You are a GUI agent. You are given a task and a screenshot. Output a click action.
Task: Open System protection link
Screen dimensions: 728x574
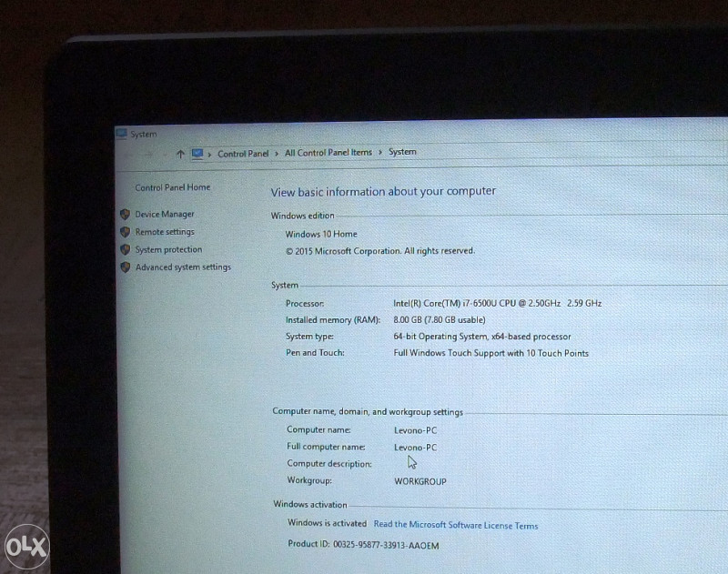point(168,249)
